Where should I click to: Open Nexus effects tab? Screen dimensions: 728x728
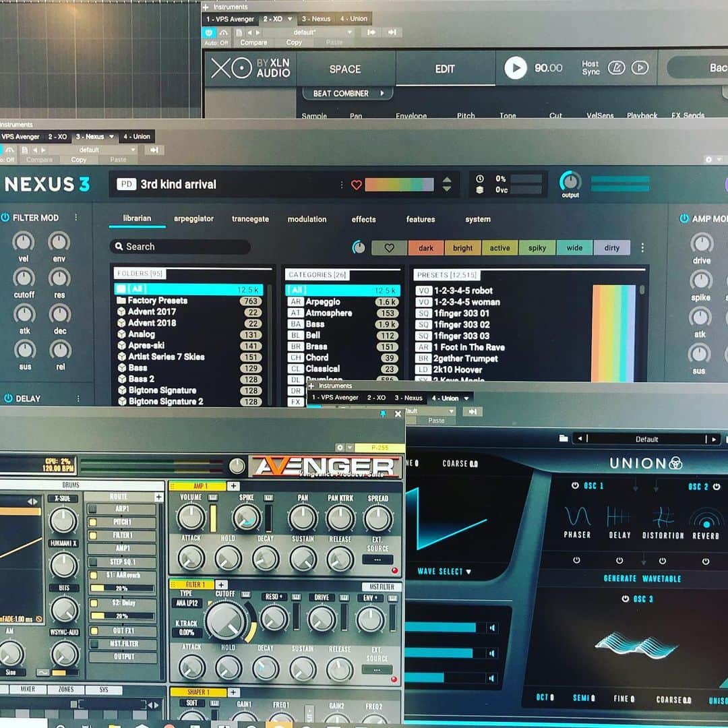(x=363, y=219)
